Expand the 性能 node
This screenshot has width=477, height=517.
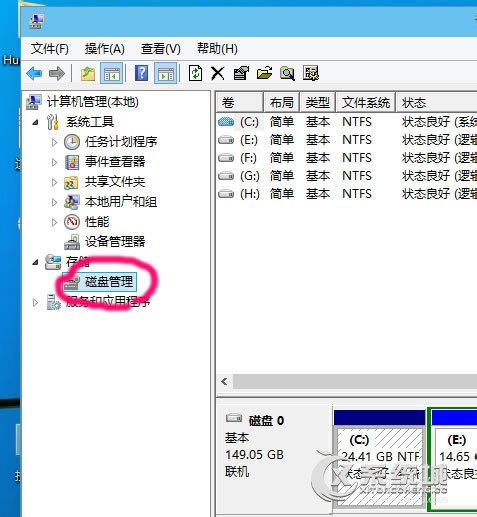(54, 222)
